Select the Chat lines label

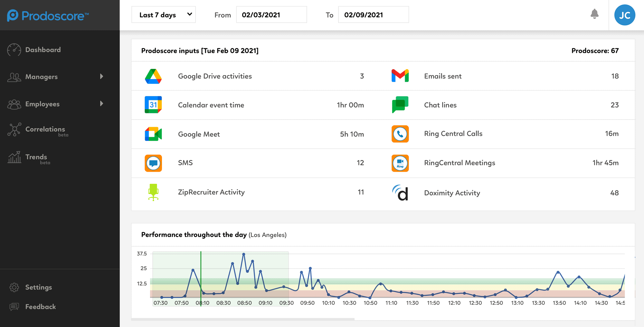[x=440, y=105]
